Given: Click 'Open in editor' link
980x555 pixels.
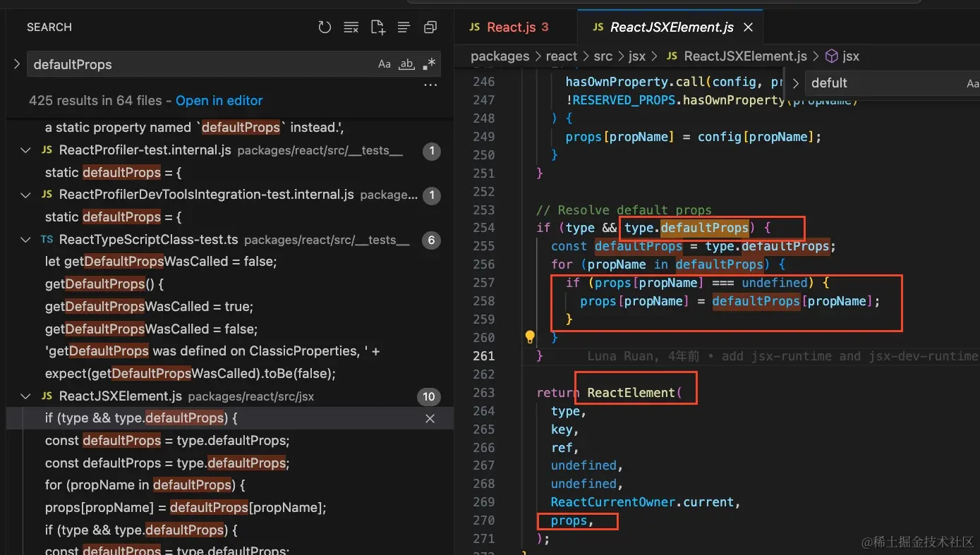Looking at the screenshot, I should click(219, 101).
